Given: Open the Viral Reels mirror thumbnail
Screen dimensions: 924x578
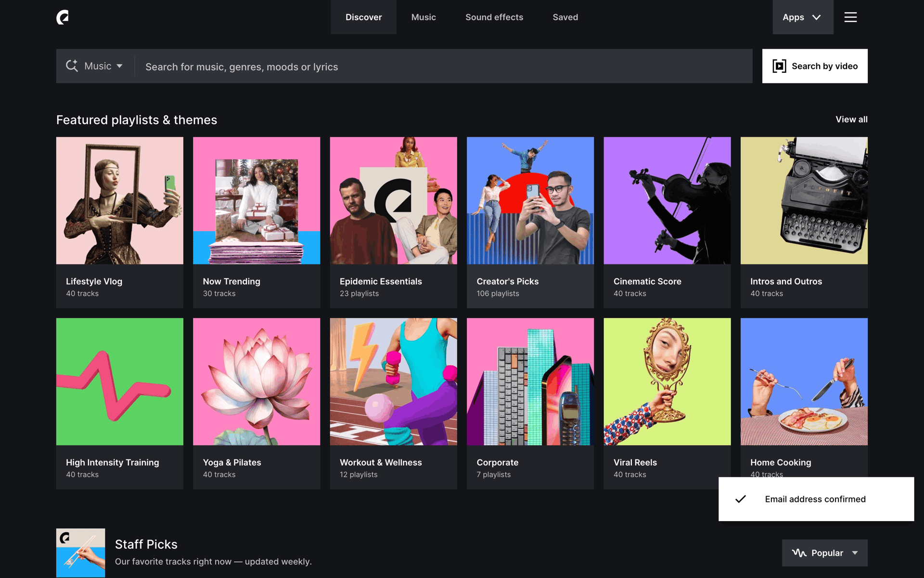Looking at the screenshot, I should click(667, 381).
